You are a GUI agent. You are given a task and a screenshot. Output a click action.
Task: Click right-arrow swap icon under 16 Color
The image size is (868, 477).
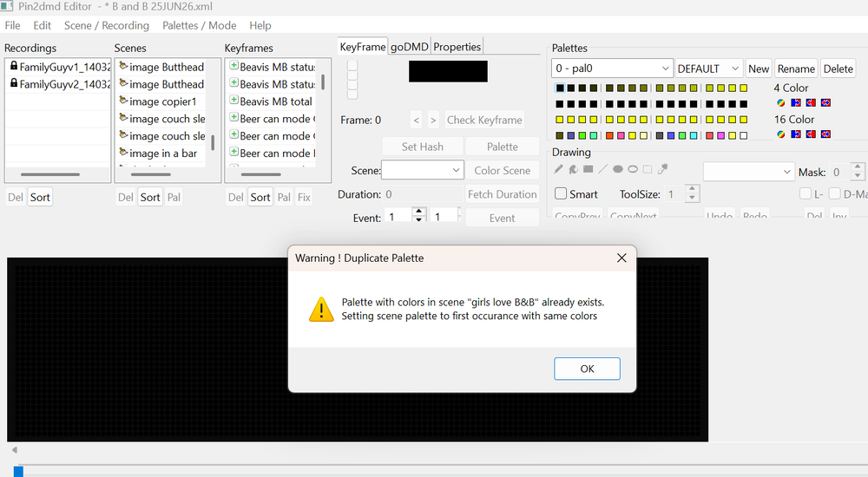[x=796, y=134]
